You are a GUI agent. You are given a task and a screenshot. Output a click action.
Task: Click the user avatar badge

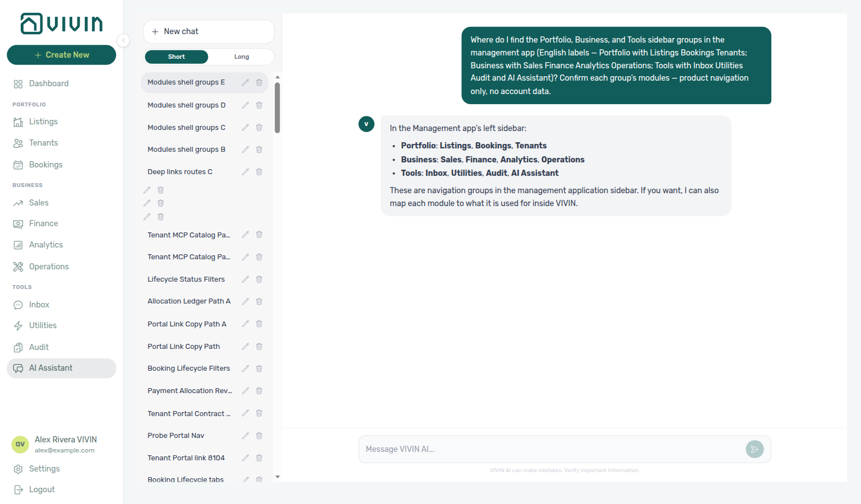point(20,445)
